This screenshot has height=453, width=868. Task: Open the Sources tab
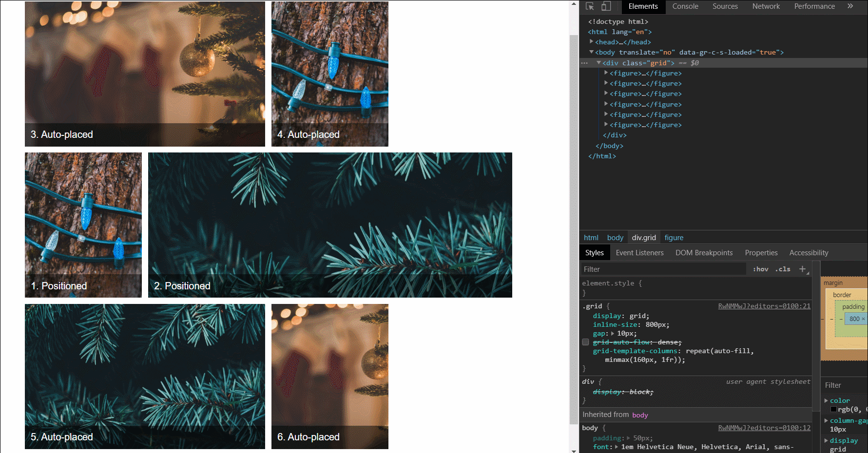point(725,6)
